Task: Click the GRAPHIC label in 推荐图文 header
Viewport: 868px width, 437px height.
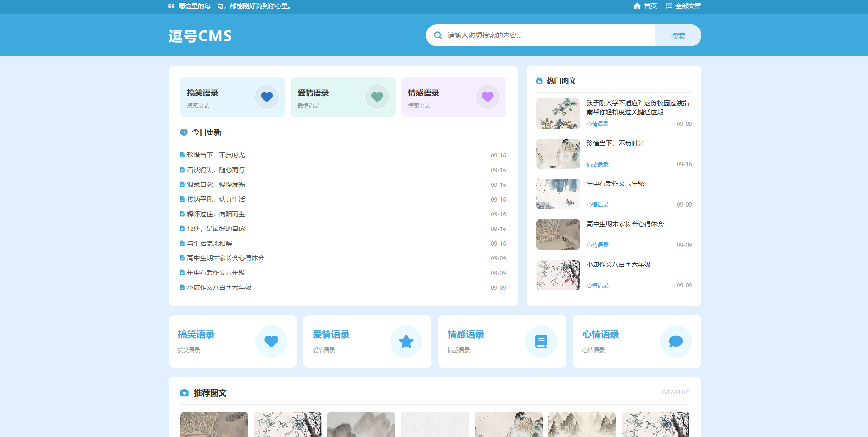Action: point(676,392)
